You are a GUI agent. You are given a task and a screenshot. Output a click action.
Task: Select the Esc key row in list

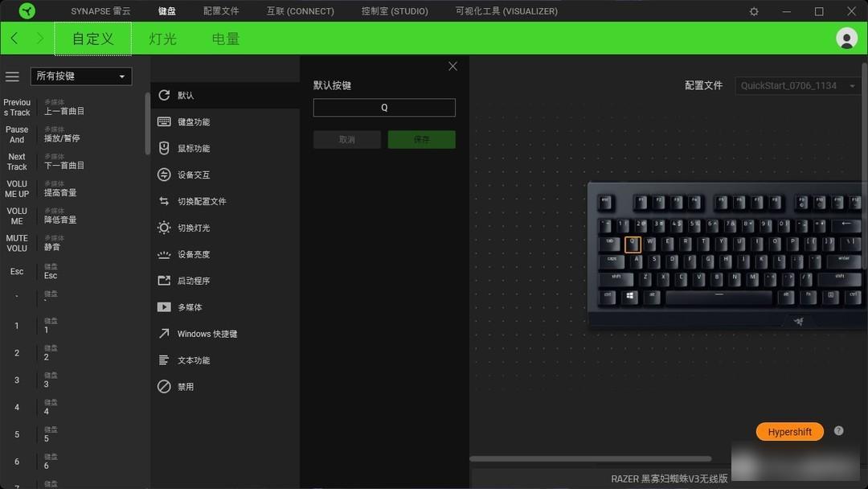click(74, 271)
